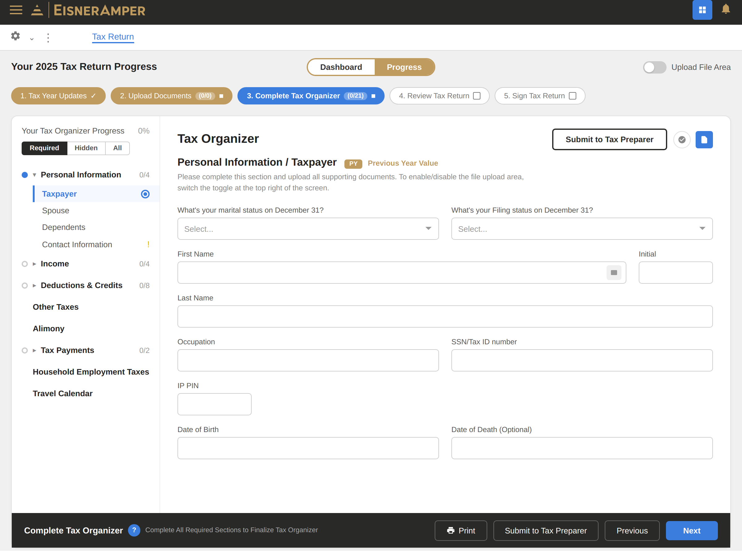This screenshot has width=742, height=560.
Task: Open the blue apps grid icon
Action: coord(702,10)
